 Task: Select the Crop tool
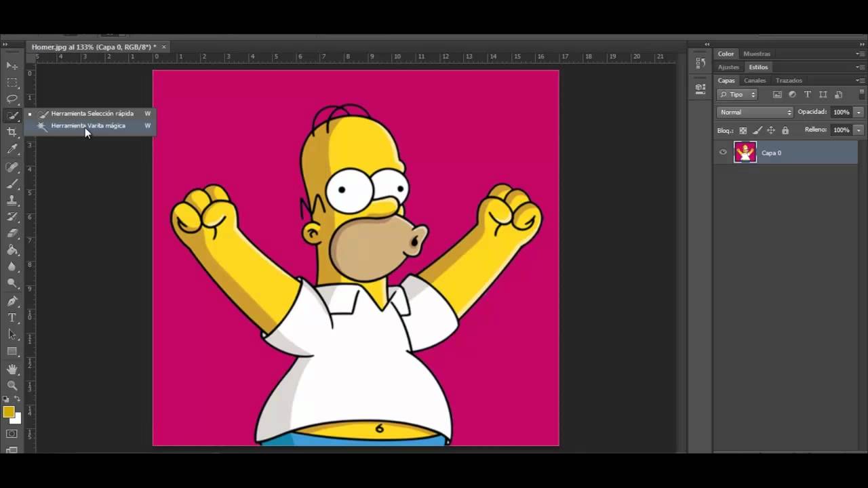click(12, 132)
